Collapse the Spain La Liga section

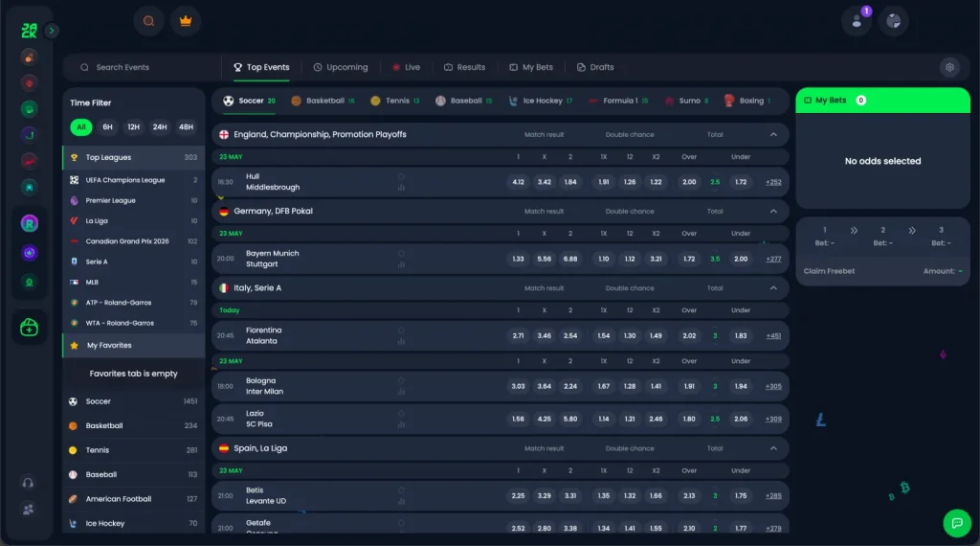773,448
